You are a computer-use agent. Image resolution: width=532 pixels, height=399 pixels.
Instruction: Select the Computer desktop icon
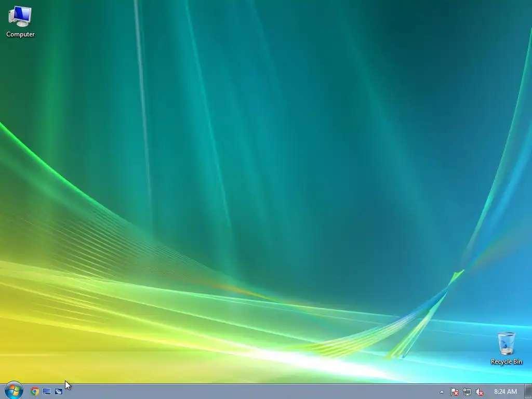click(x=20, y=22)
